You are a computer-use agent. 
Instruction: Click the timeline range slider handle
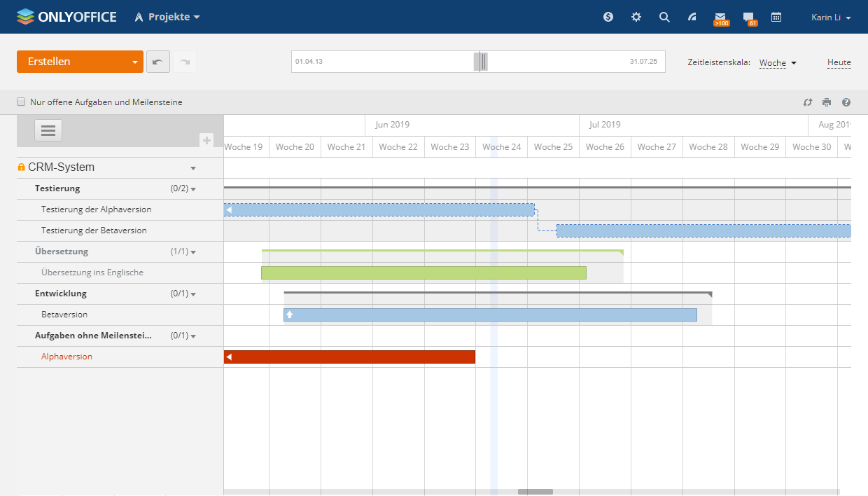(481, 62)
